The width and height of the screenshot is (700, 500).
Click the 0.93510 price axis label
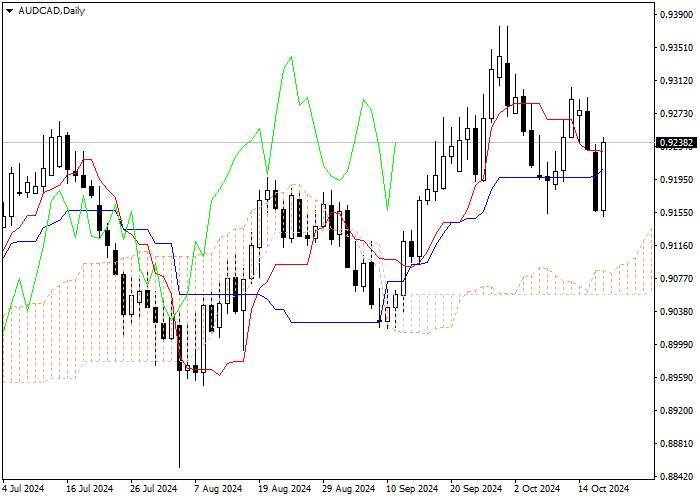click(676, 47)
